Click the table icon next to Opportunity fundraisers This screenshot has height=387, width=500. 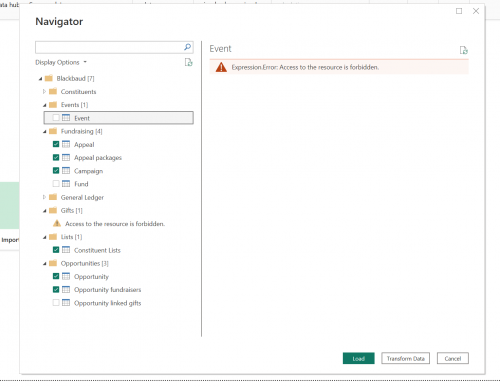[x=66, y=289]
